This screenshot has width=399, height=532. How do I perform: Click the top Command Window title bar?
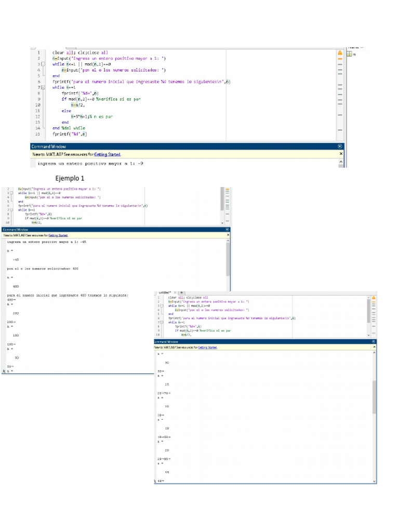[187, 146]
